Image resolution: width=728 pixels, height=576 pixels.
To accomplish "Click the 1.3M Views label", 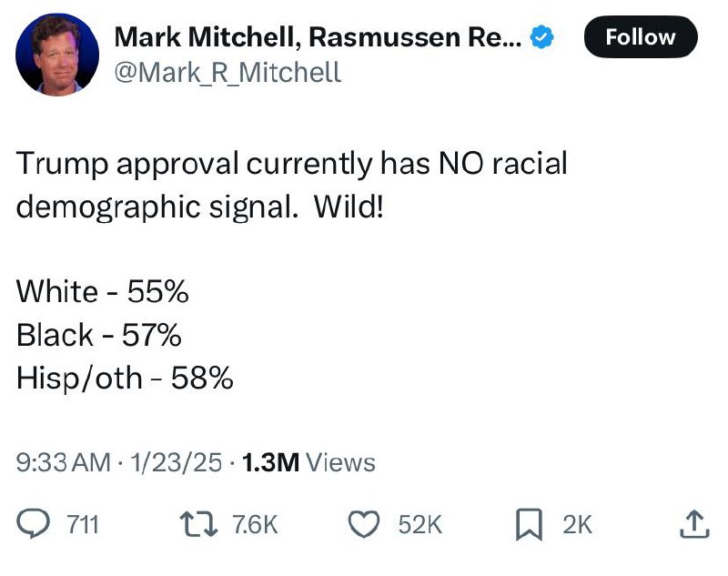I will click(308, 462).
